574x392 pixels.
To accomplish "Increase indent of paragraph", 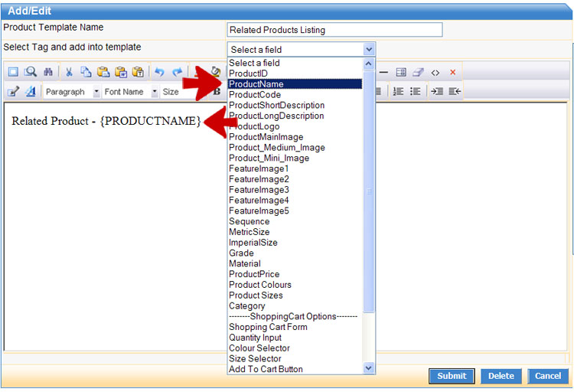I will coord(437,91).
